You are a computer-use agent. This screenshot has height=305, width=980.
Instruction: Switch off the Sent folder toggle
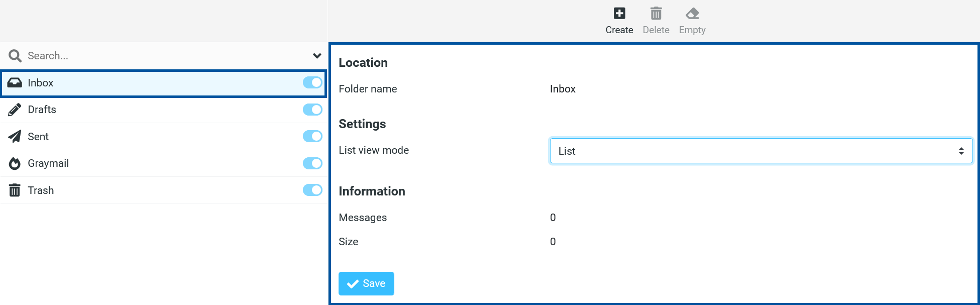[312, 136]
